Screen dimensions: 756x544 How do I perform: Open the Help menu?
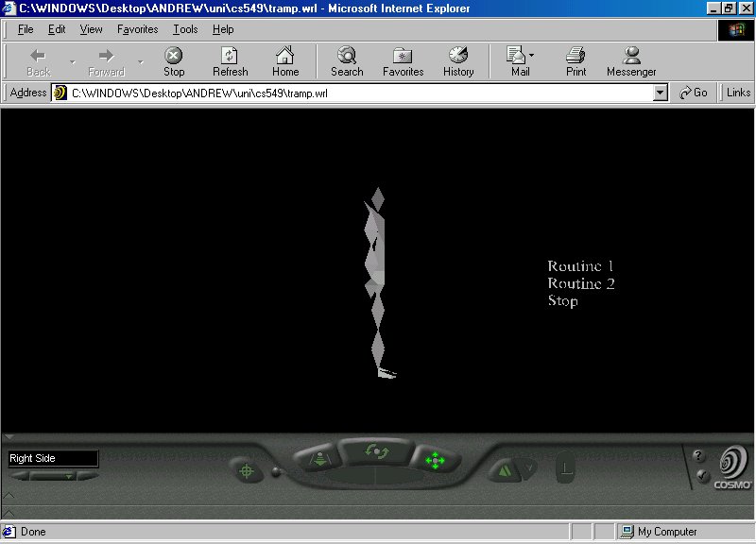[x=223, y=29]
